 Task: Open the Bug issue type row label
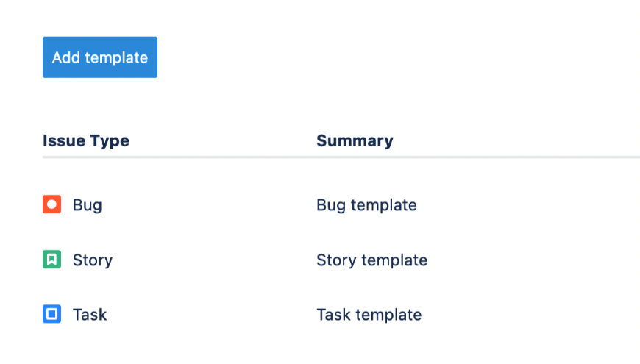pyautogui.click(x=88, y=205)
